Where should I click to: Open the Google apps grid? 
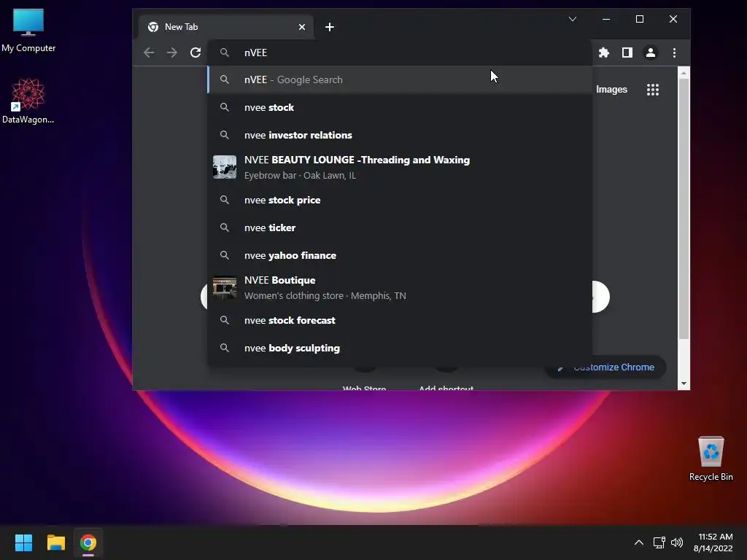pos(653,90)
